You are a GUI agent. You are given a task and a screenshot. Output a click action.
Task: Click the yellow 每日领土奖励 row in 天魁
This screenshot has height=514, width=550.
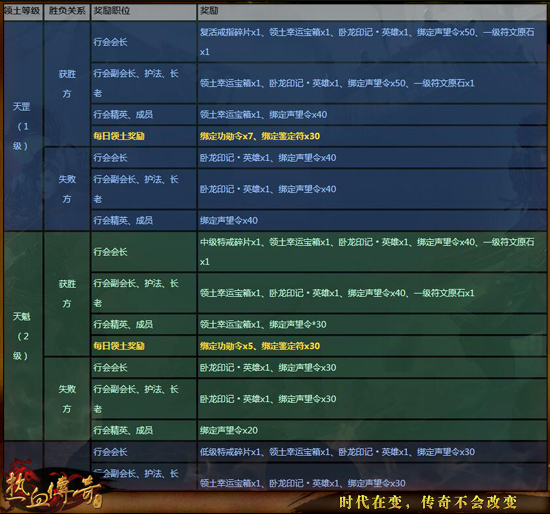319,346
